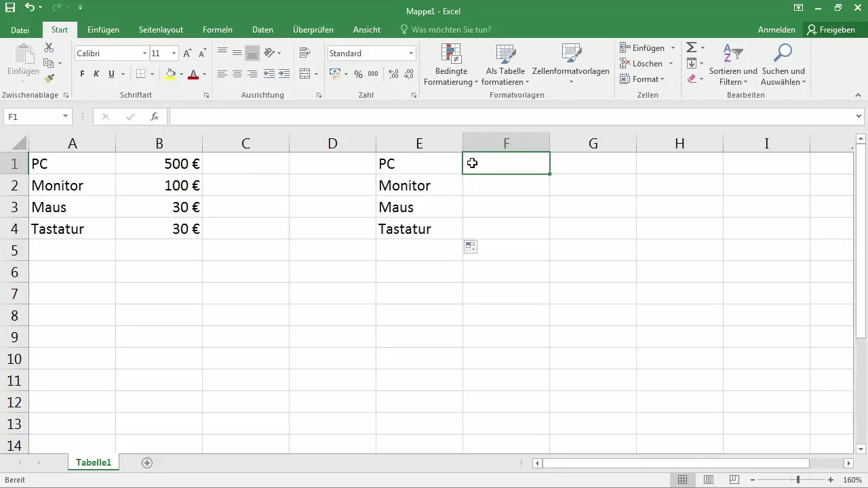Open Zellenformatvorlagen gallery
868x488 pixels.
(x=571, y=64)
